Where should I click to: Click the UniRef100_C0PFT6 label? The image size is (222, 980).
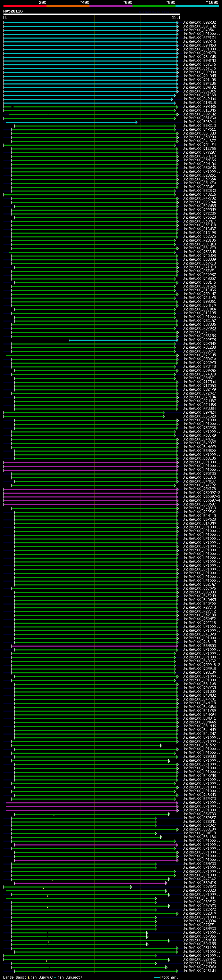pos(199,340)
